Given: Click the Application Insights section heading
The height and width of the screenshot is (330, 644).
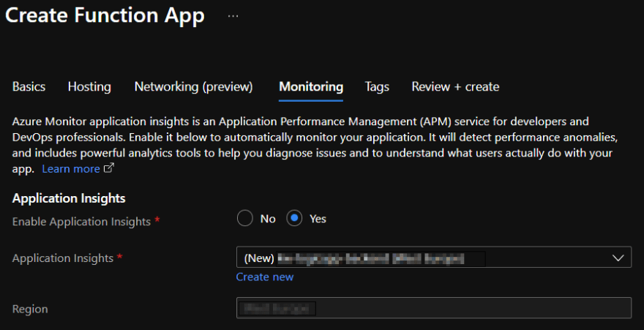Looking at the screenshot, I should click(69, 198).
